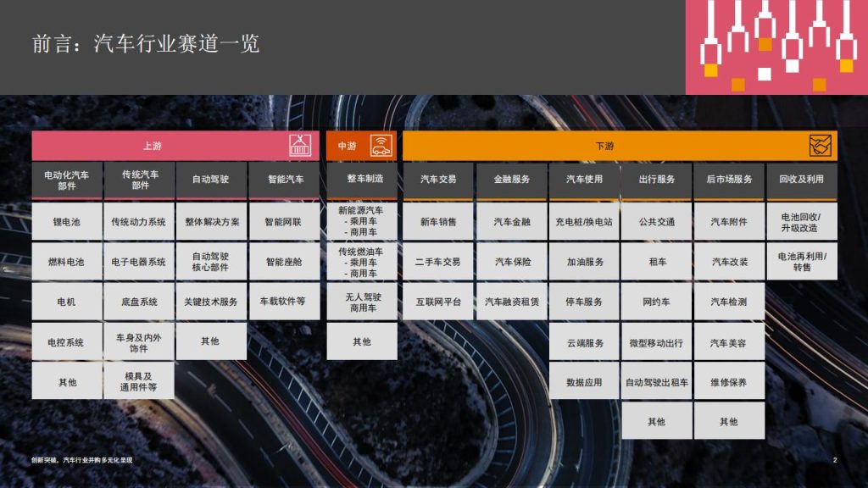Click the 智能汽车 column header

point(285,180)
